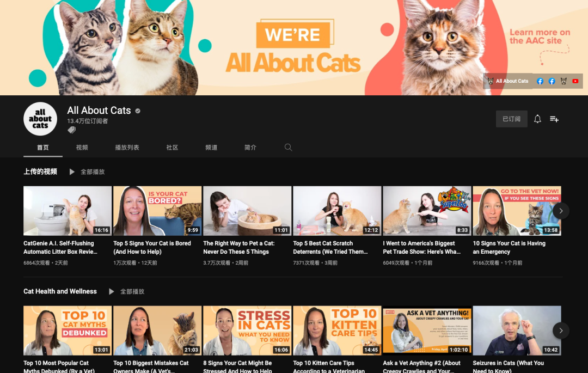Switch to the 简介 tab
Screen dimensions: 588x373
250,148
